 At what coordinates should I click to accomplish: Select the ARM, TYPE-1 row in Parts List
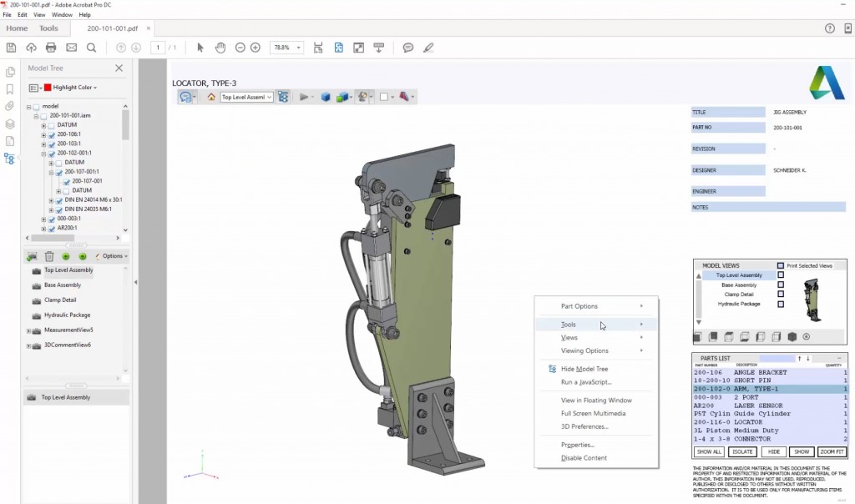point(751,389)
